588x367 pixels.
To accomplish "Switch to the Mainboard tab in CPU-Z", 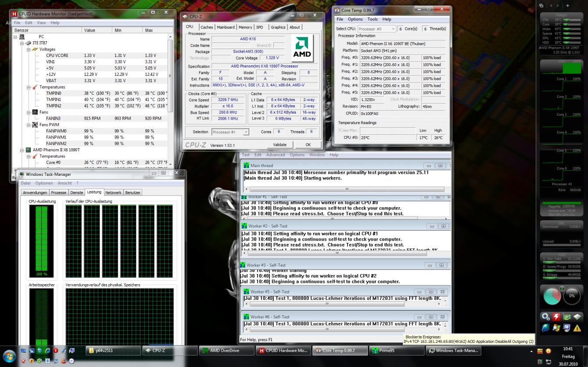I will click(226, 27).
